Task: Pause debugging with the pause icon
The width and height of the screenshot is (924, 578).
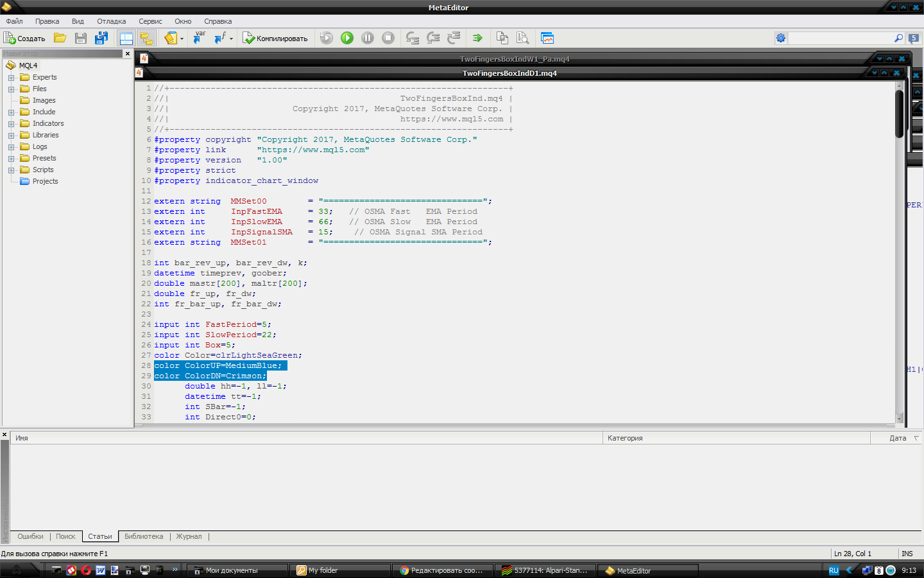Action: [368, 39]
